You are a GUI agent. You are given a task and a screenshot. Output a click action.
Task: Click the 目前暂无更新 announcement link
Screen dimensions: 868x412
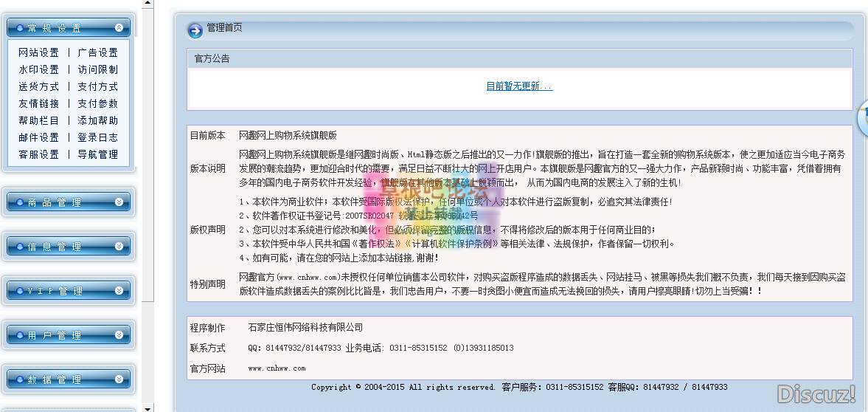click(x=519, y=86)
